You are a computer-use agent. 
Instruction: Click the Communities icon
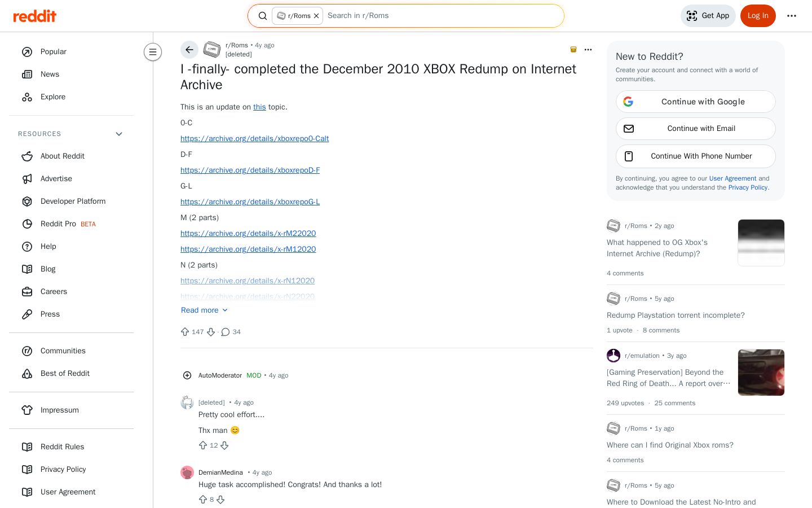27,351
